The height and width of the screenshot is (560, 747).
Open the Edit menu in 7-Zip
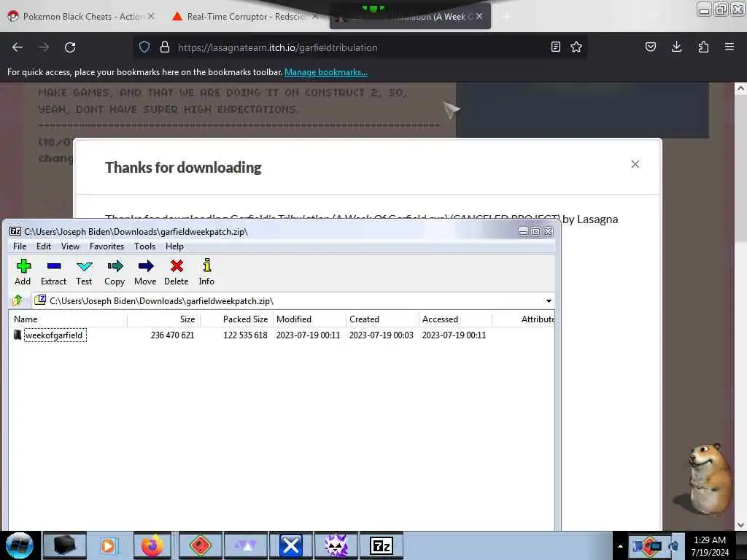click(43, 246)
